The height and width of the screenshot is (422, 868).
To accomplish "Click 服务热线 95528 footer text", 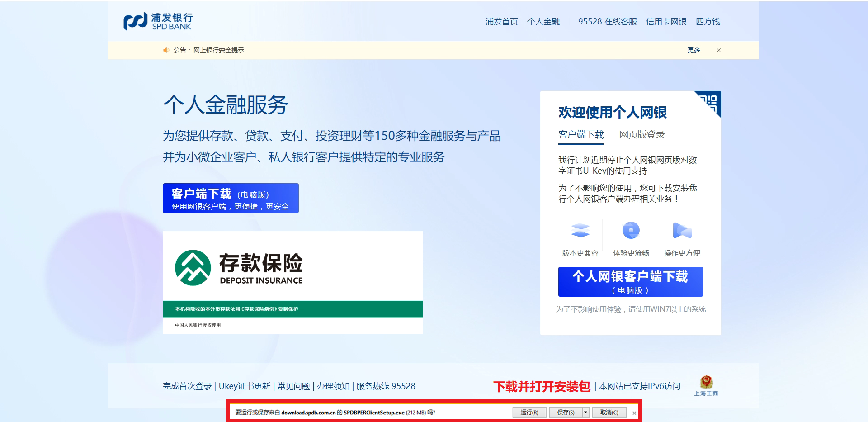I will [386, 386].
